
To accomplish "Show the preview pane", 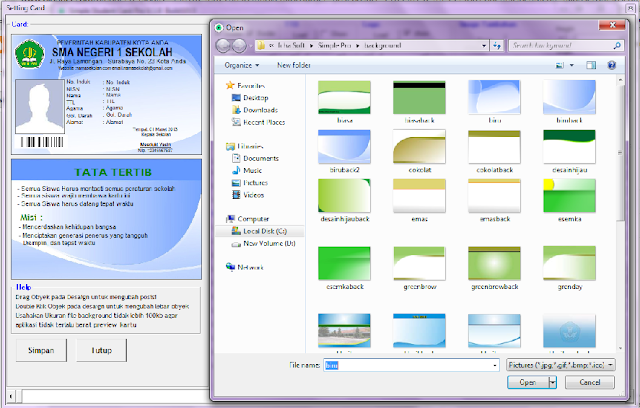I will [591, 65].
